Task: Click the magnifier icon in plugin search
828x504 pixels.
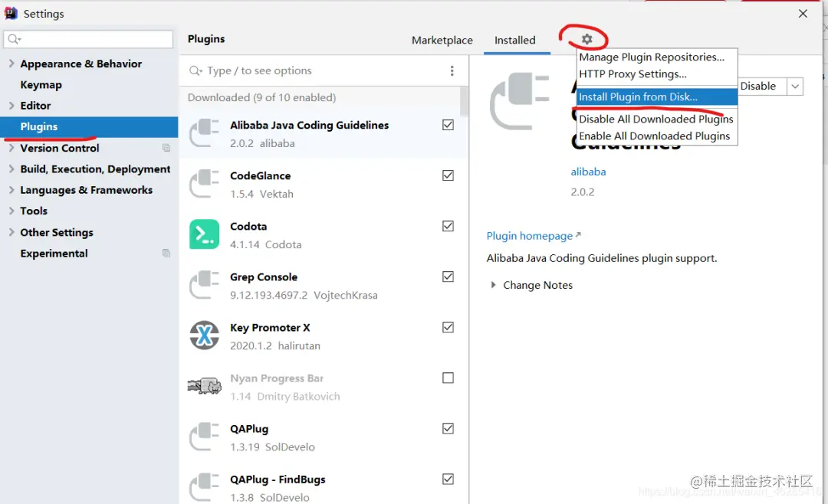Action: [195, 70]
